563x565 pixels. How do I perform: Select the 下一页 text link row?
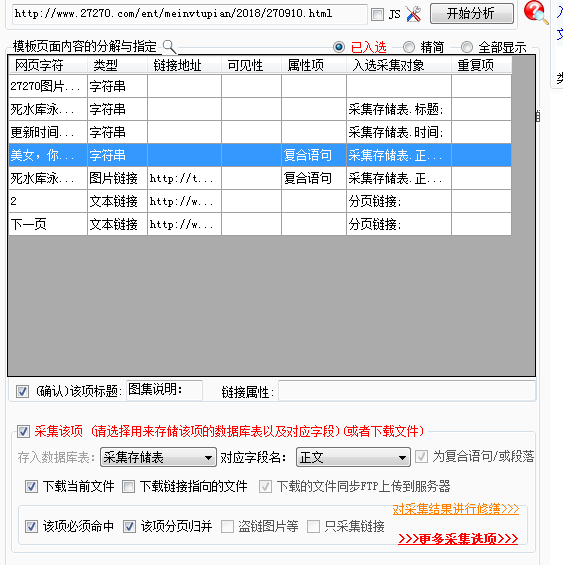coord(260,224)
